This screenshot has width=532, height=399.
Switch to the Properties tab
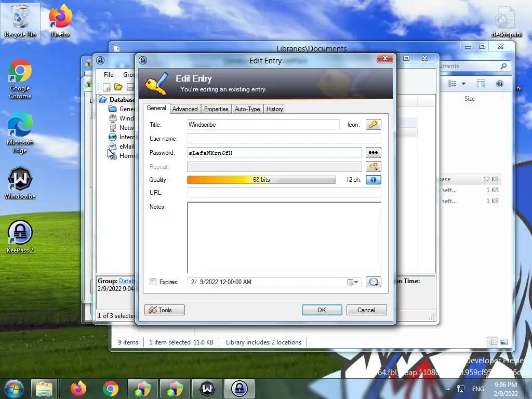click(216, 109)
